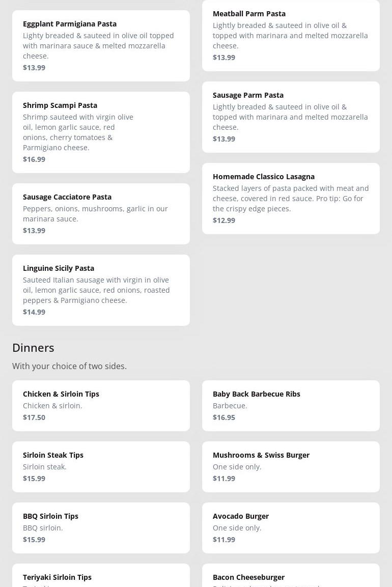Select the Mushrooms & Swiss Burger

click(x=291, y=466)
